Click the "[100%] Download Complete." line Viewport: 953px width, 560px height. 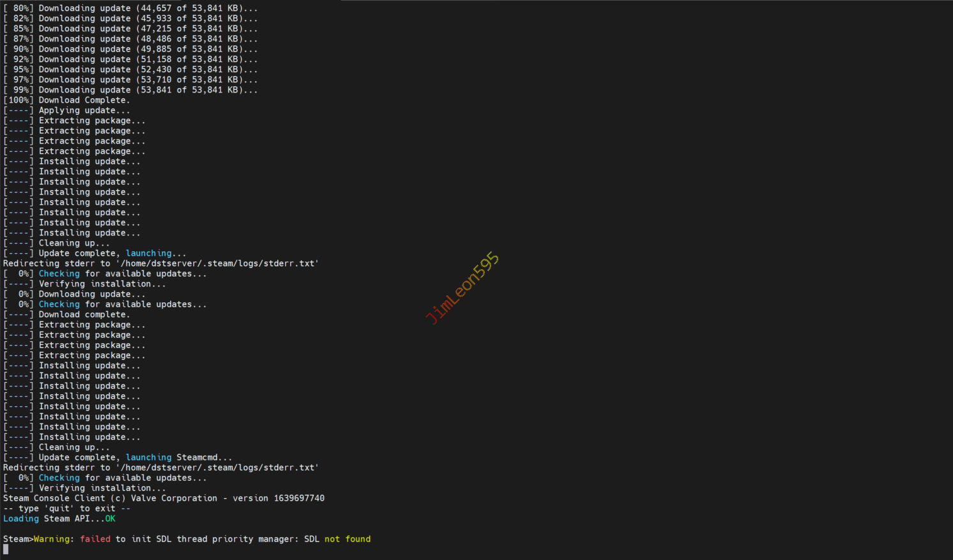click(x=67, y=100)
